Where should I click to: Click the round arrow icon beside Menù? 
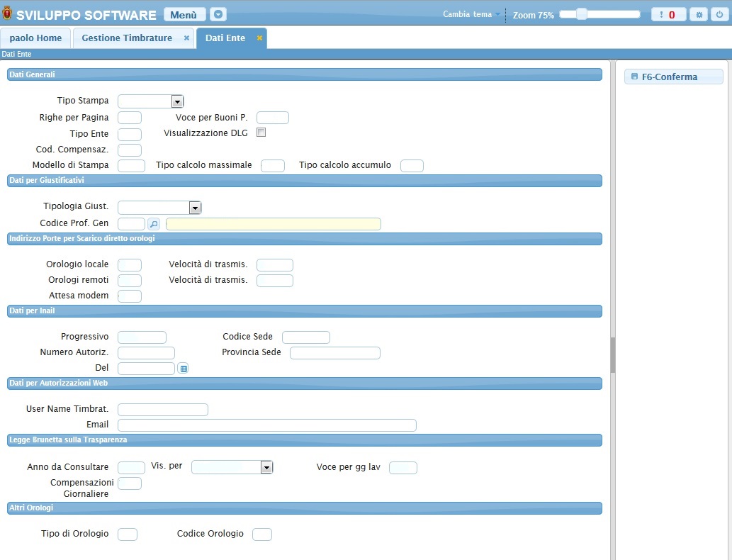[x=218, y=14]
